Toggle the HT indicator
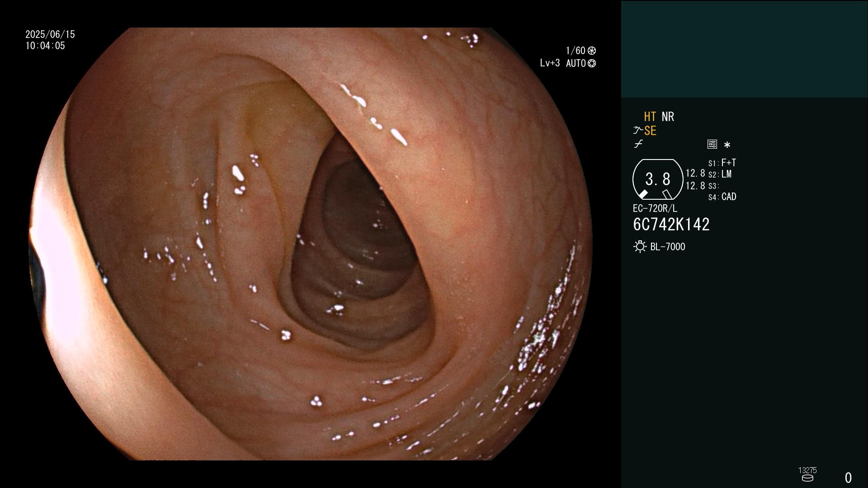The width and height of the screenshot is (868, 488). click(x=650, y=117)
